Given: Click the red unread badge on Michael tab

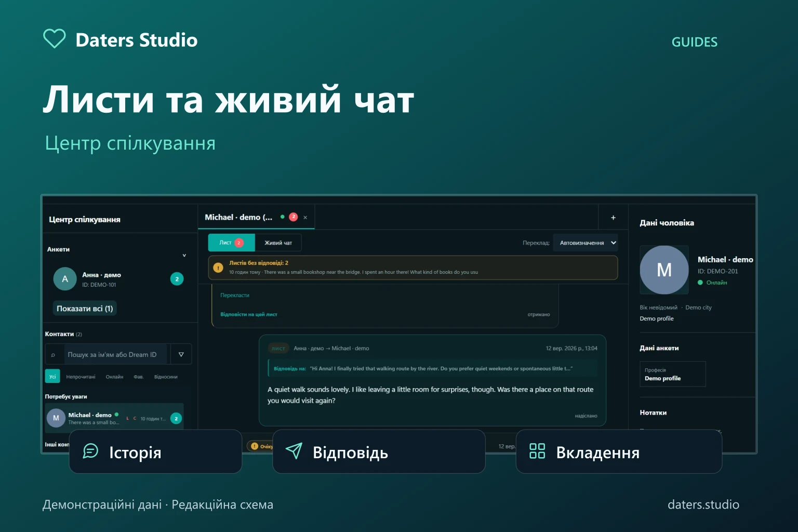Looking at the screenshot, I should (x=293, y=217).
